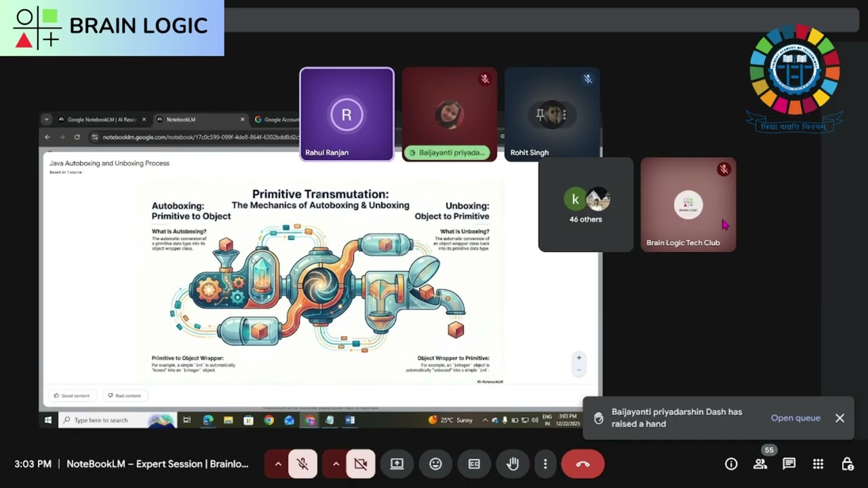Switch to the Google Account tab
This screenshot has height=488, width=868.
(x=277, y=119)
